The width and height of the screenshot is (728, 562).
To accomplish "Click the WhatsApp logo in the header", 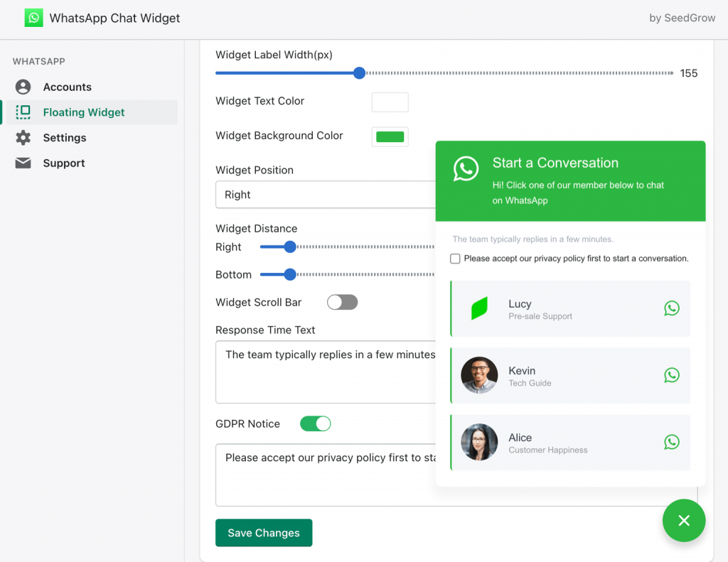I will point(33,17).
